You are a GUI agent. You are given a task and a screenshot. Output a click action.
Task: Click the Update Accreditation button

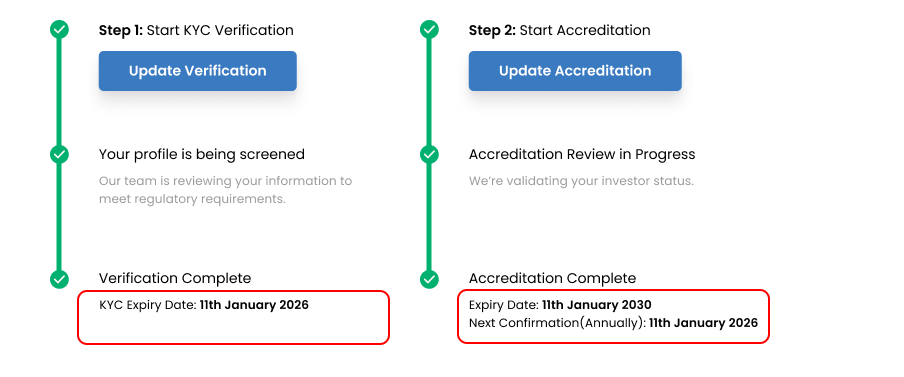pos(575,71)
